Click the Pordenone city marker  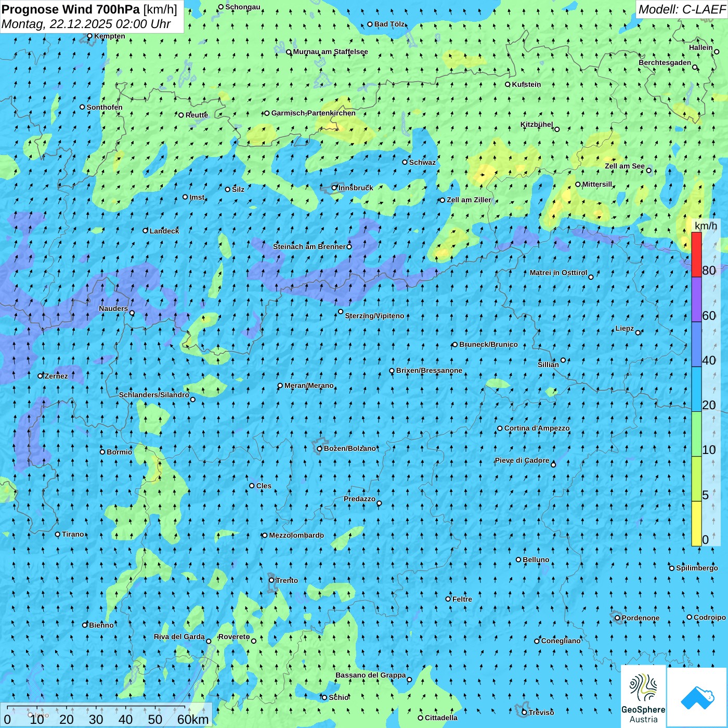617,618
